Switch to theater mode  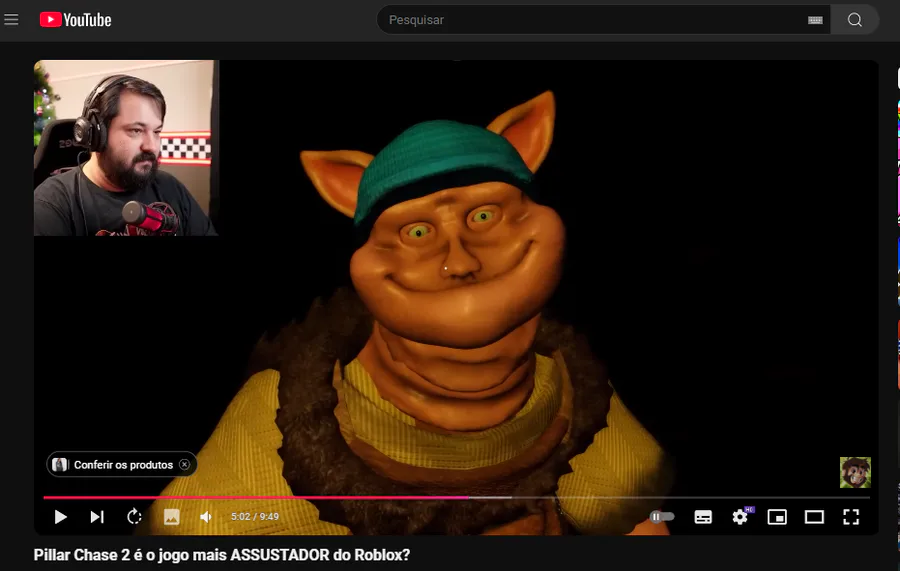(814, 517)
